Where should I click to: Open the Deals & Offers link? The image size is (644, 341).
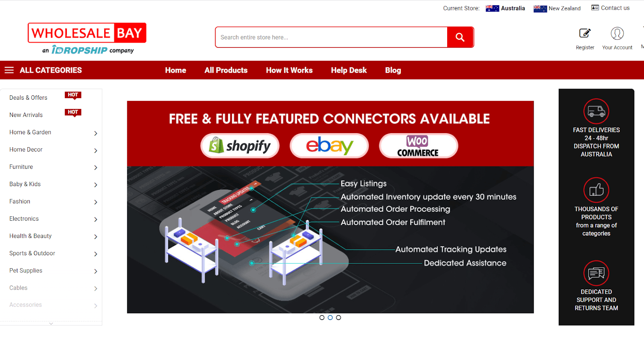pos(28,98)
